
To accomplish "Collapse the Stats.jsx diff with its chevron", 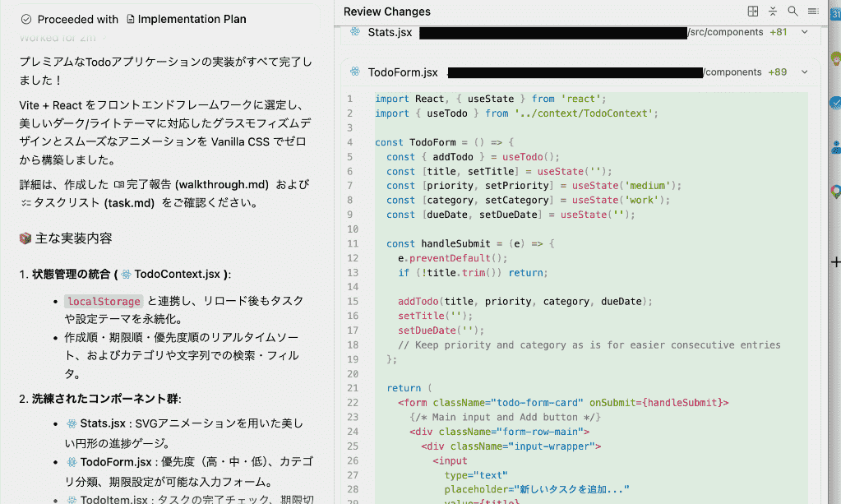I will coord(805,32).
